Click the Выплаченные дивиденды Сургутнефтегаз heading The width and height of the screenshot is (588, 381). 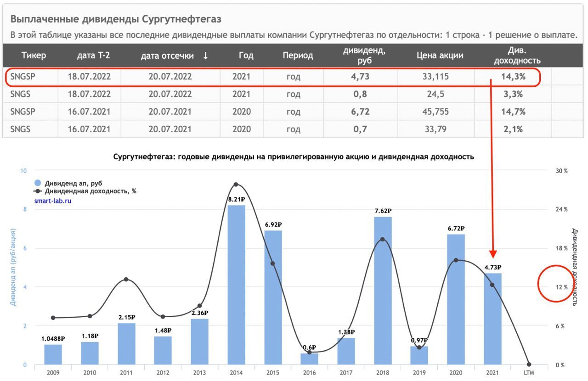116,19
